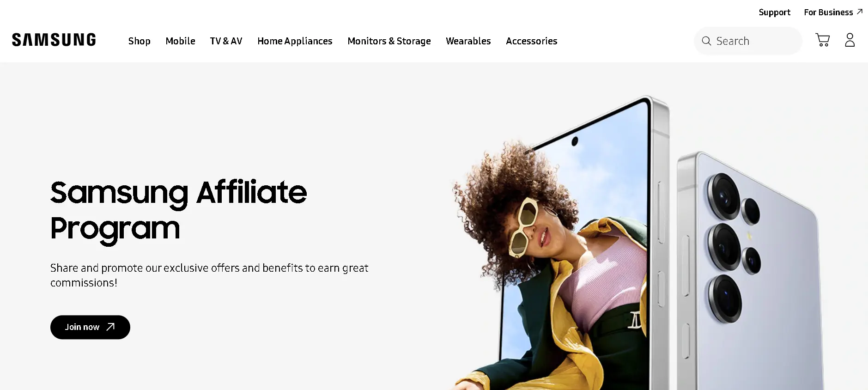Open the Wearables menu

468,41
